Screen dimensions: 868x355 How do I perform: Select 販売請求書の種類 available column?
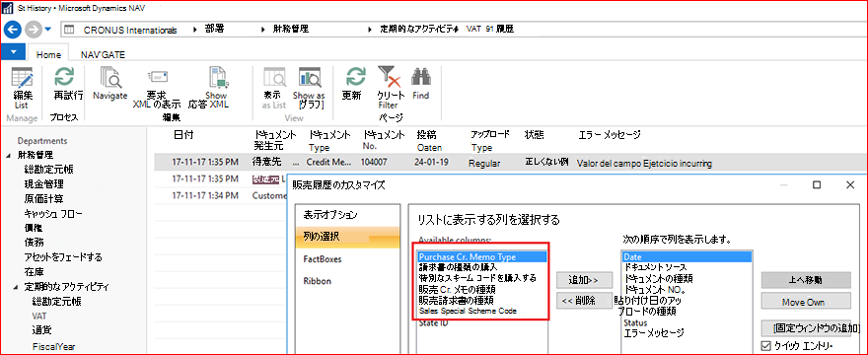tap(456, 300)
